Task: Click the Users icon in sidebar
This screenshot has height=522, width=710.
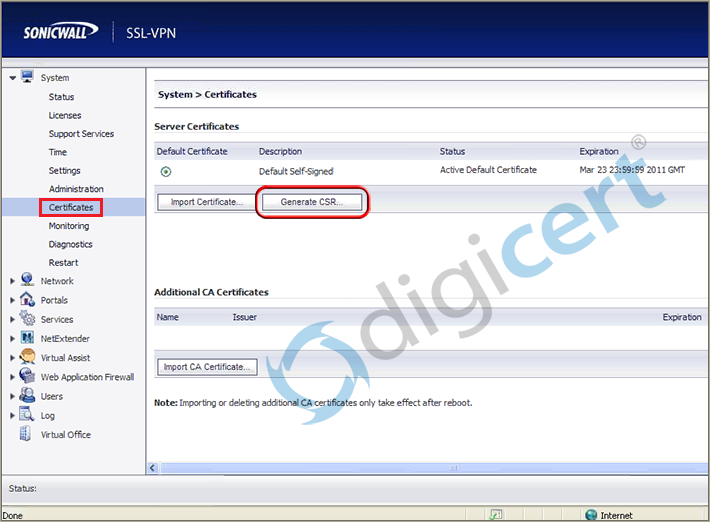Action: click(28, 396)
